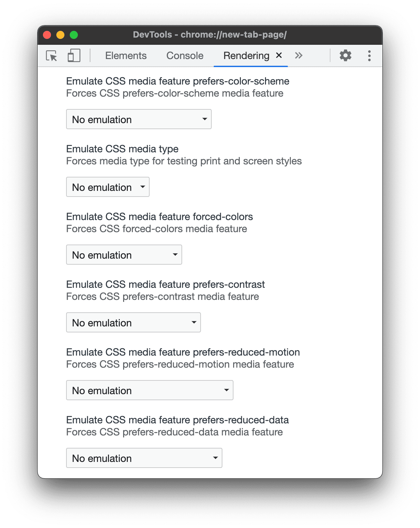420x528 pixels.
Task: Open the prefers-color-scheme emulation dropdown
Action: click(x=139, y=119)
